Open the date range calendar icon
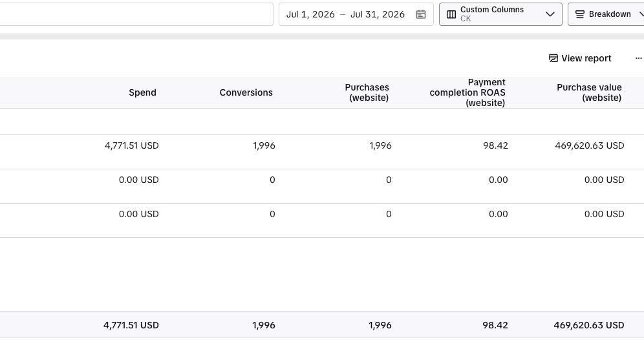 coord(420,14)
